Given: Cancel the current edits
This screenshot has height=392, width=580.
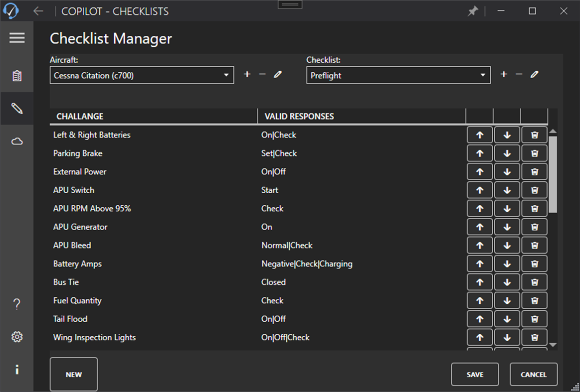Looking at the screenshot, I should [534, 374].
